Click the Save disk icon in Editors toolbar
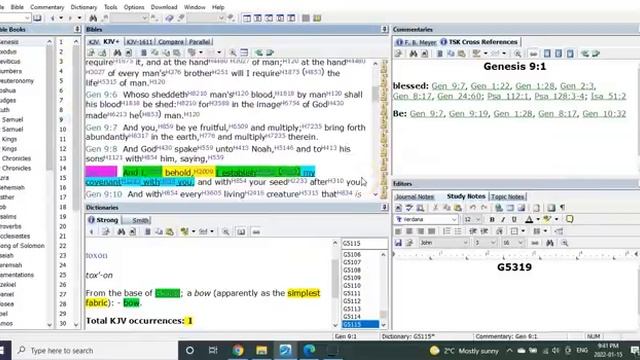 [x=398, y=243]
